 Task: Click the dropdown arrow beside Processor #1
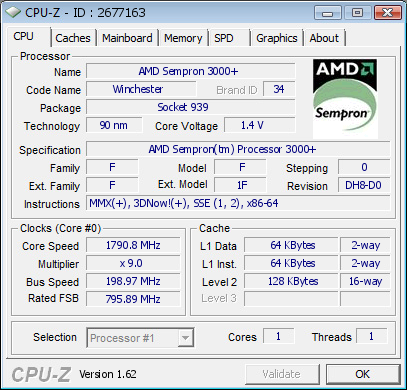click(185, 338)
